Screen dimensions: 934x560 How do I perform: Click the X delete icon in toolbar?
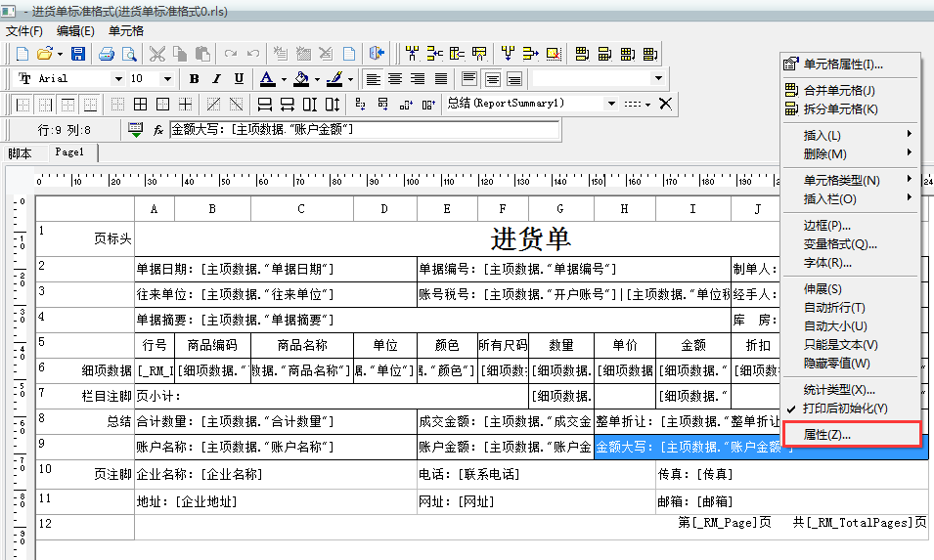[x=666, y=104]
